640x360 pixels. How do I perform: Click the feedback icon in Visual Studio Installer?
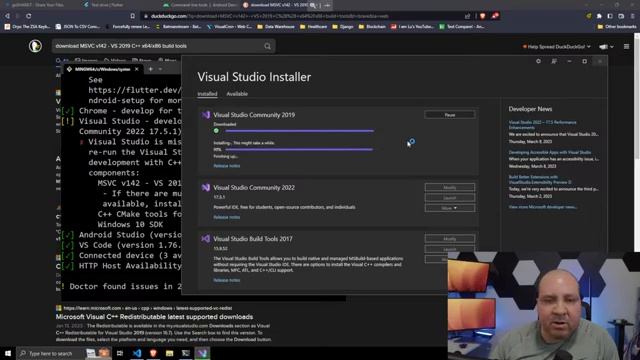tap(554, 61)
